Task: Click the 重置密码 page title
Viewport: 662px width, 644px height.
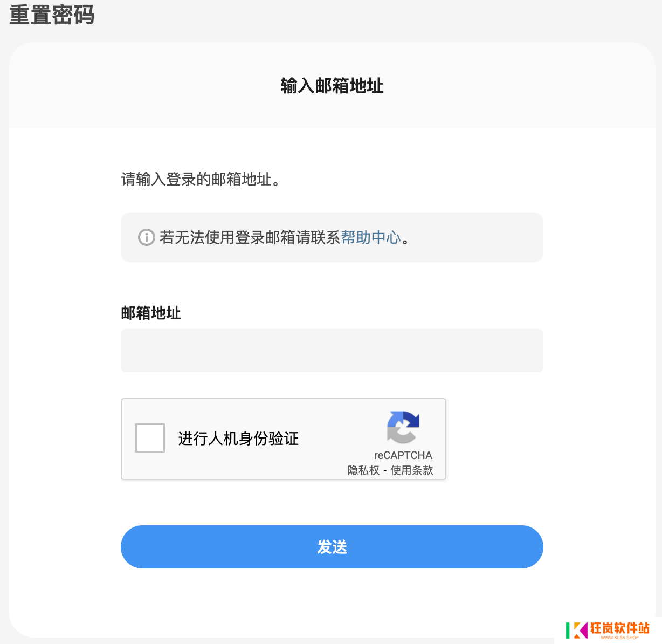Action: pyautogui.click(x=52, y=15)
